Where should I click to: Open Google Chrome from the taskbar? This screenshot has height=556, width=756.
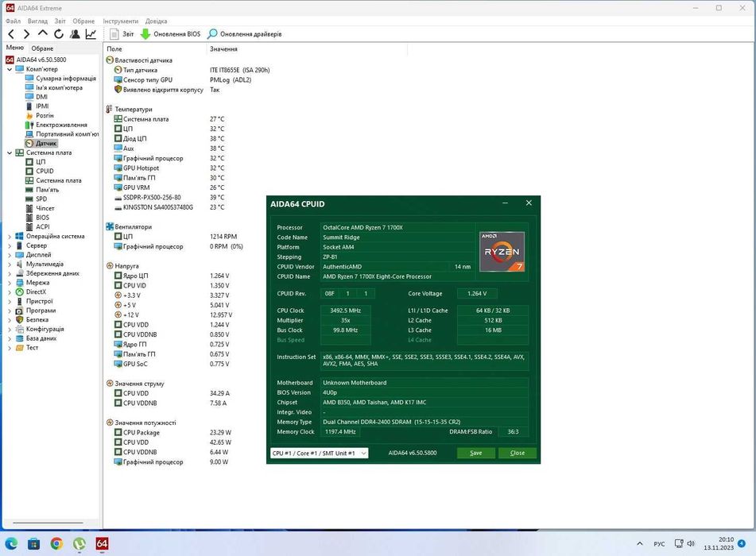tap(56, 543)
